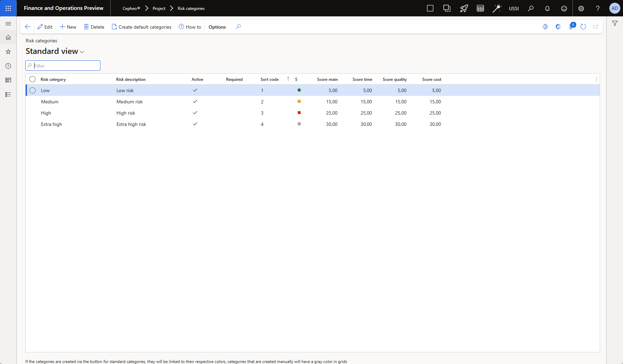Click the notification bell icon
Image resolution: width=623 pixels, height=364 pixels.
[x=547, y=9]
